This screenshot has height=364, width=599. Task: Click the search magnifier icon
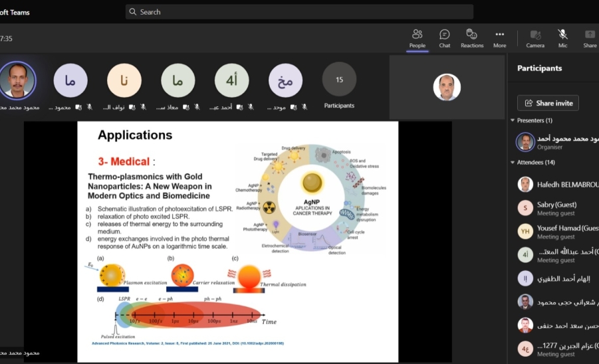point(132,12)
